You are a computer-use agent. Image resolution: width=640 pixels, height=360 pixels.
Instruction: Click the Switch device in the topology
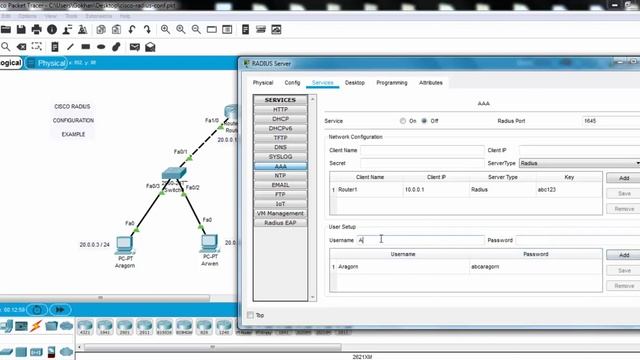[174, 174]
